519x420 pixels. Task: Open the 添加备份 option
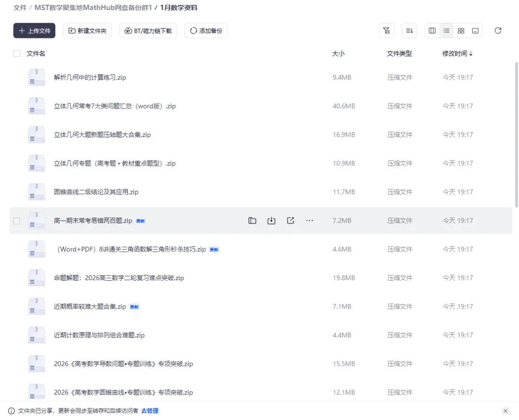206,30
